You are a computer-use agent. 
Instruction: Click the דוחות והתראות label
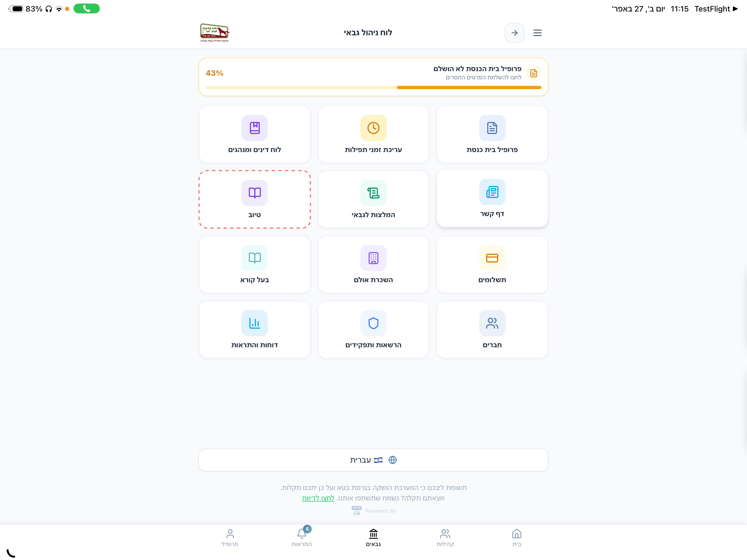(x=255, y=345)
